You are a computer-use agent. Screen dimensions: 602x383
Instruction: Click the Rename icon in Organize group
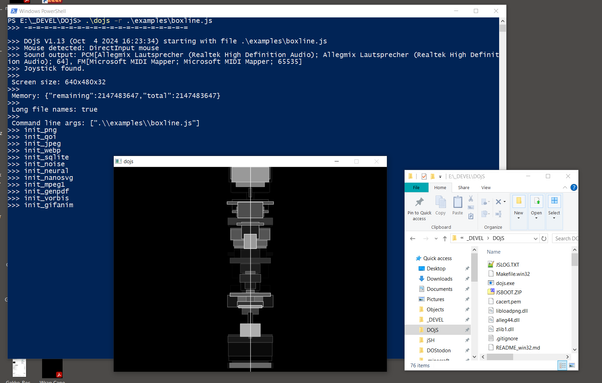pos(498,214)
